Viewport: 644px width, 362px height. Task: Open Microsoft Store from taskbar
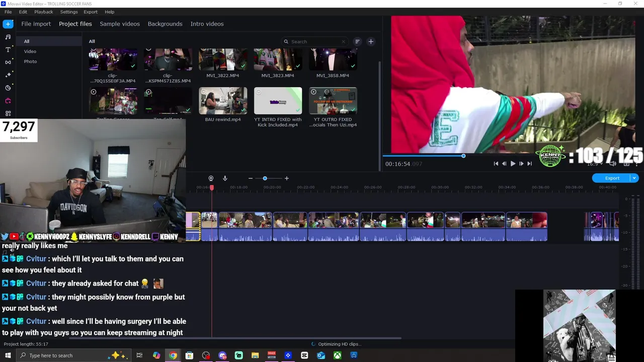189,355
